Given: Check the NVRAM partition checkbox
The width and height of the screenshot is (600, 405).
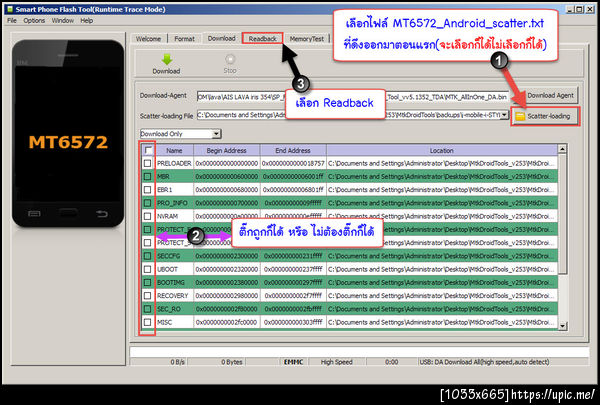Looking at the screenshot, I should [147, 216].
